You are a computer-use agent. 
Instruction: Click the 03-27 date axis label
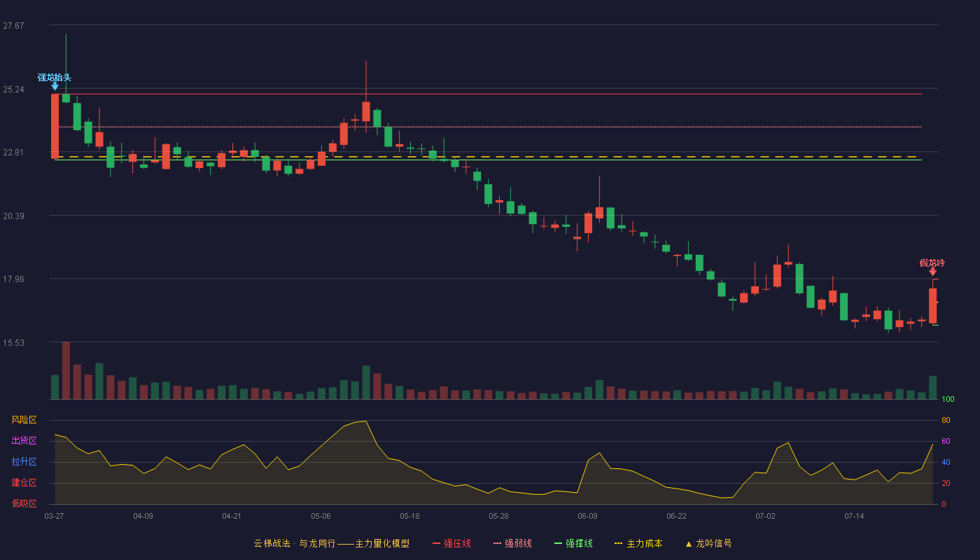54,516
